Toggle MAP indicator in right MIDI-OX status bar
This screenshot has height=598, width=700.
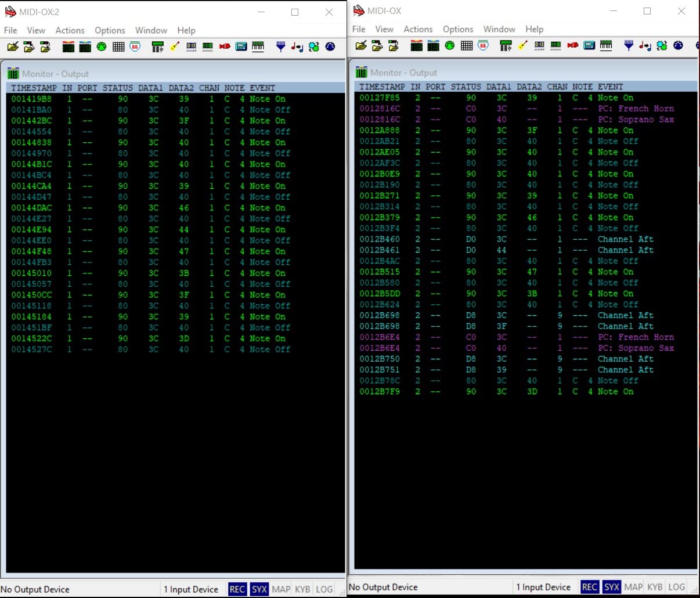click(633, 587)
